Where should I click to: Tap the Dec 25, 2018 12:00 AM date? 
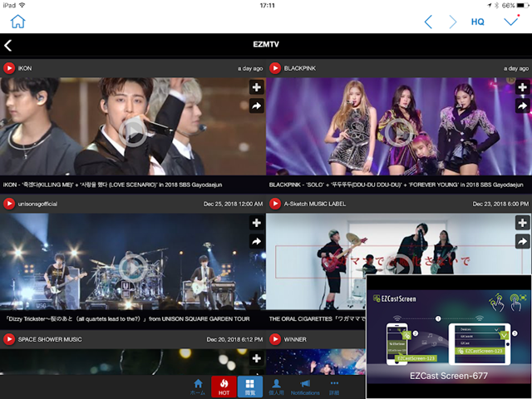point(233,204)
